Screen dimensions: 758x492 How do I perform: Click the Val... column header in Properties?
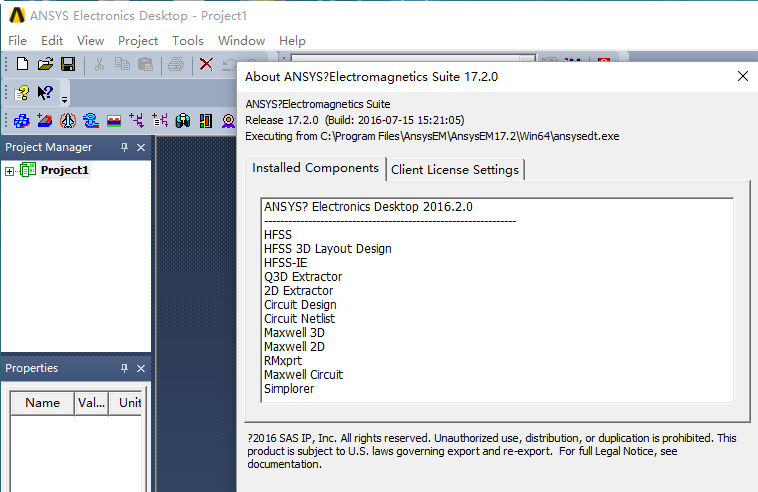coord(91,403)
